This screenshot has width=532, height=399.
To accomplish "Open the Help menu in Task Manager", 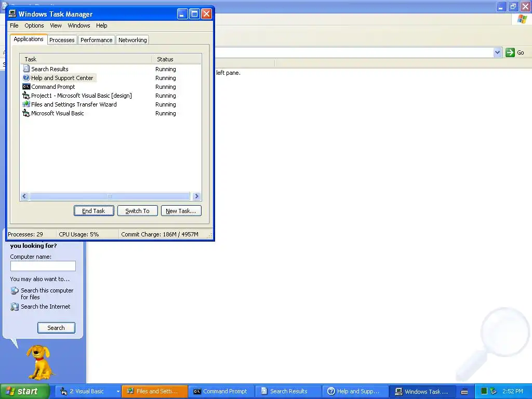I will 101,25.
